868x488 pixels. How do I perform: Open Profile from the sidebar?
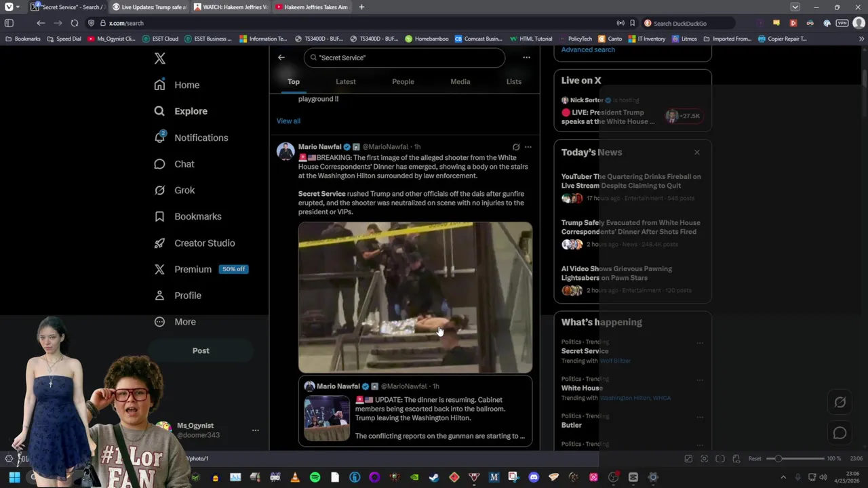click(x=178, y=296)
